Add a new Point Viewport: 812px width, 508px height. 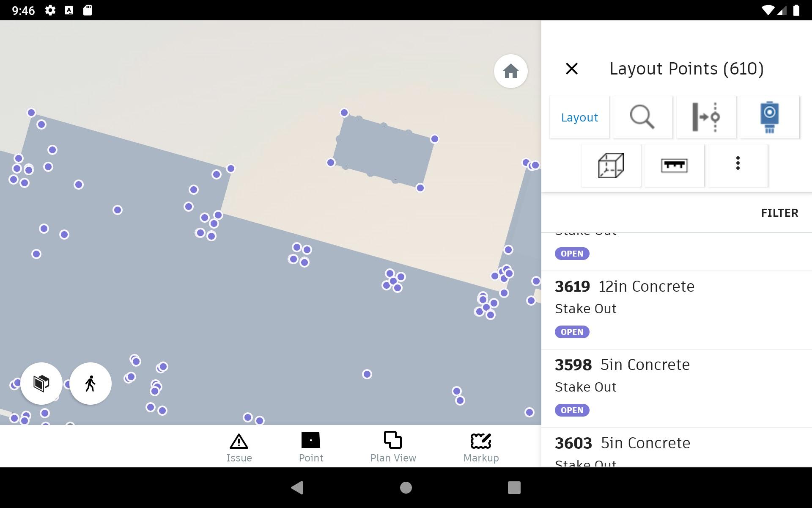[x=311, y=448]
